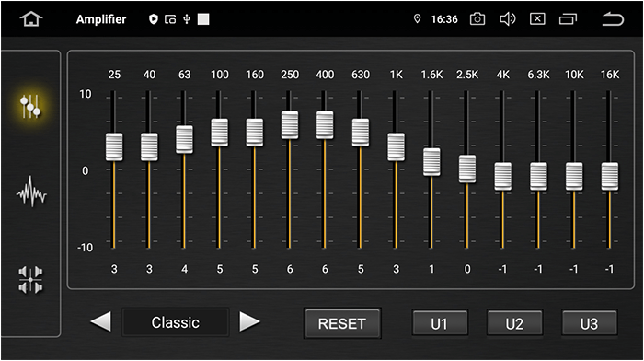Take a screenshot with camera icon
644x361 pixels.
coord(477,19)
